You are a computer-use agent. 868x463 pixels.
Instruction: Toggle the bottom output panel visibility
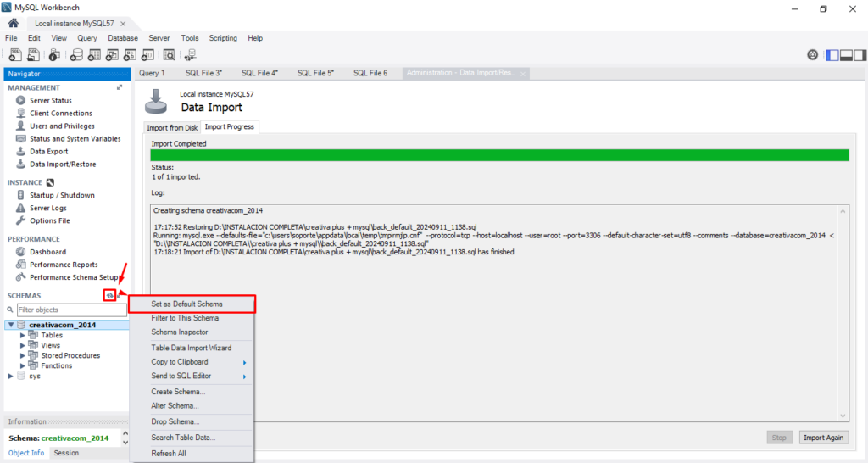[x=846, y=55]
